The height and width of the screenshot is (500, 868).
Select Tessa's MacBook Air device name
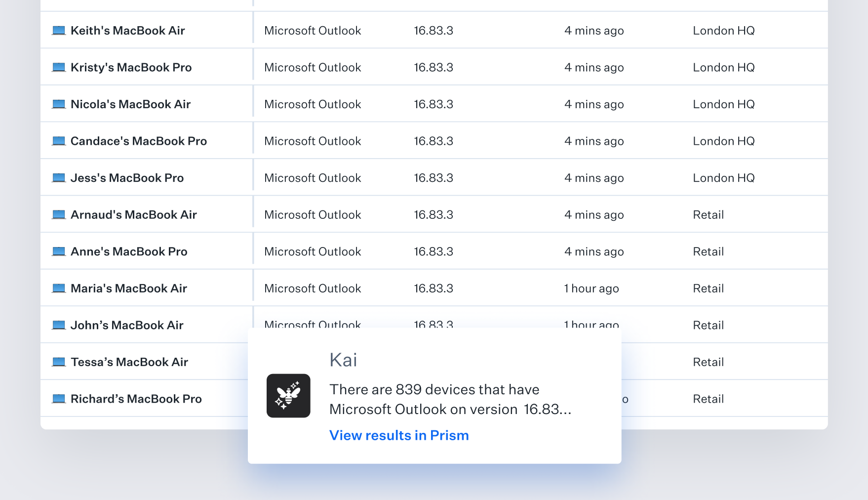[x=129, y=362]
